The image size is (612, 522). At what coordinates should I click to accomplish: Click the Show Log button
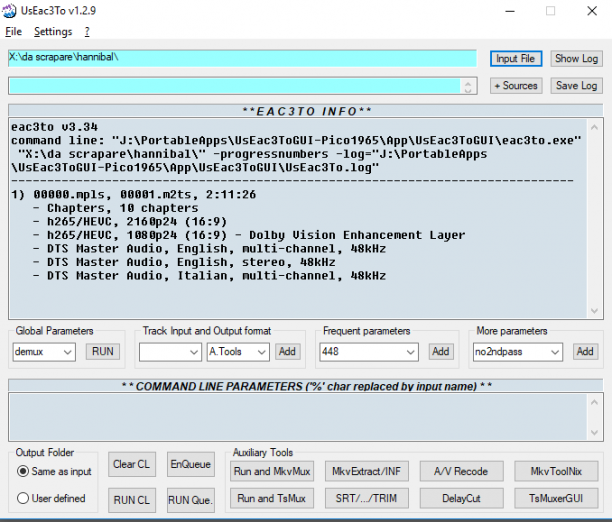576,59
